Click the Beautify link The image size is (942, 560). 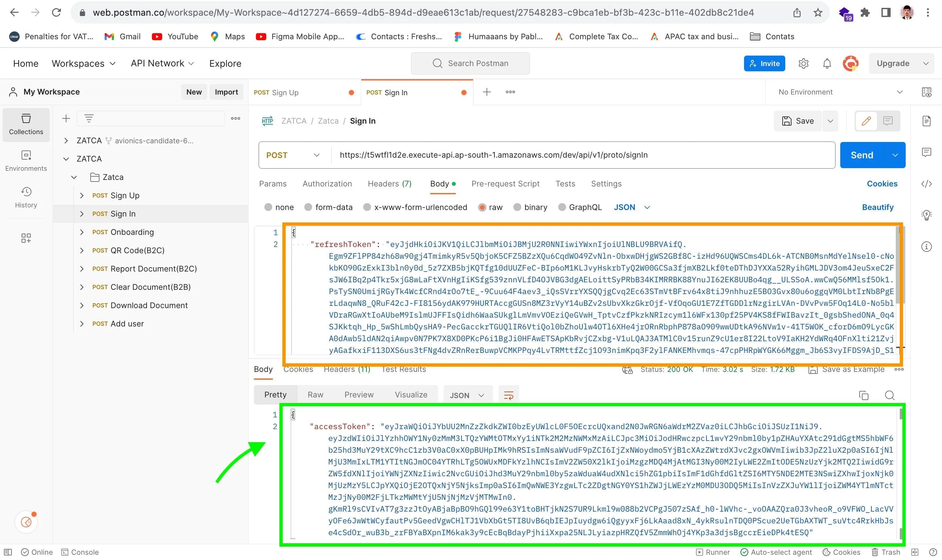point(878,207)
